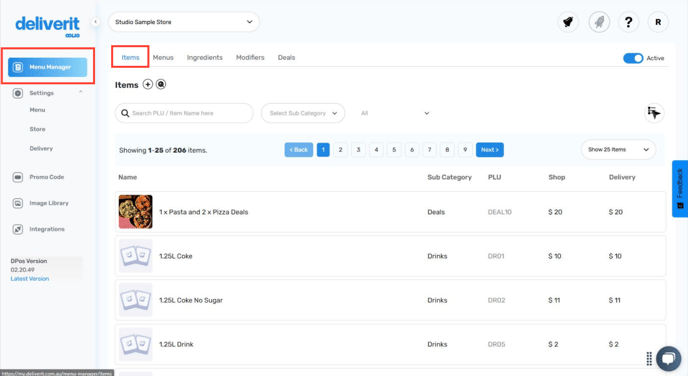Click the Search PLU / Item Name field
Screen dimensions: 688x376
tap(184, 113)
